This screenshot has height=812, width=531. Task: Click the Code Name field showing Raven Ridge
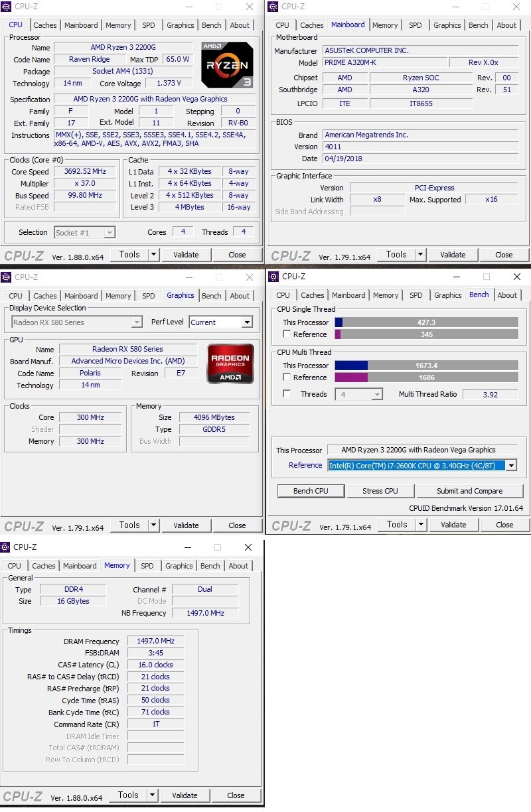pos(89,59)
